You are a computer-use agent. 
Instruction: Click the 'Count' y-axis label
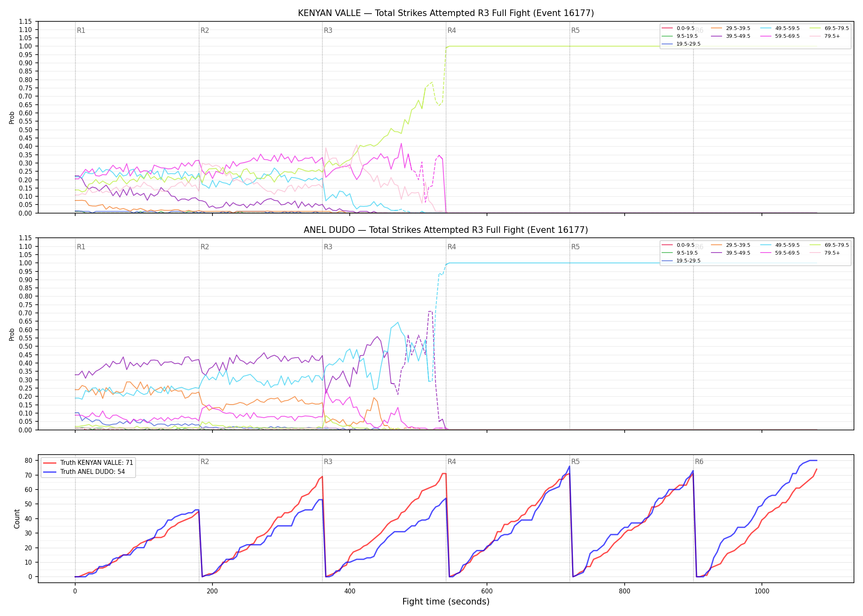tap(17, 519)
